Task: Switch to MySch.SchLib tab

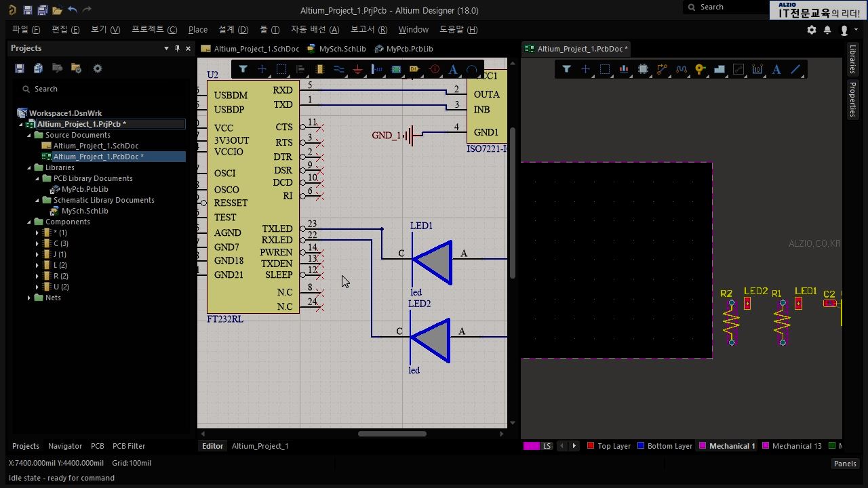Action: click(x=336, y=49)
